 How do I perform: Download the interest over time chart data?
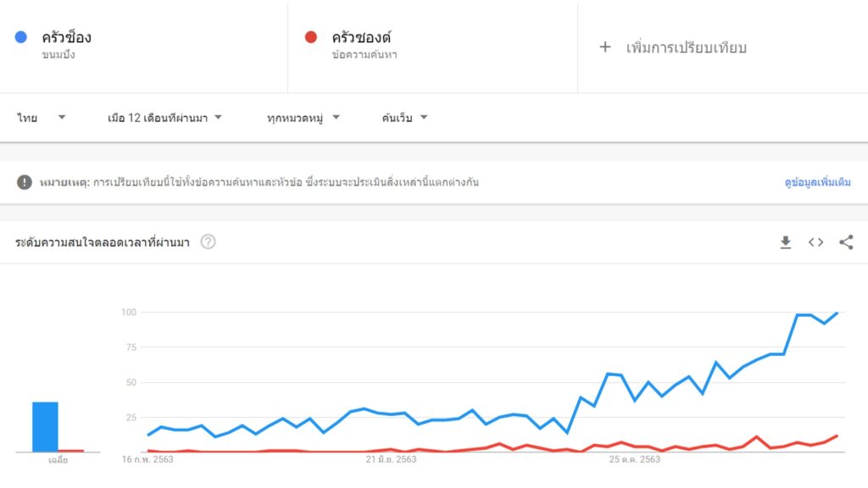point(785,242)
